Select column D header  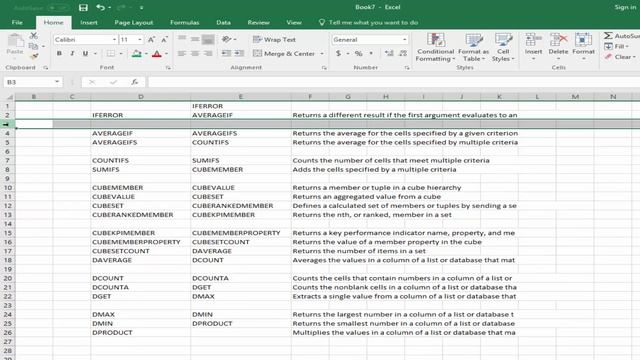(x=140, y=97)
